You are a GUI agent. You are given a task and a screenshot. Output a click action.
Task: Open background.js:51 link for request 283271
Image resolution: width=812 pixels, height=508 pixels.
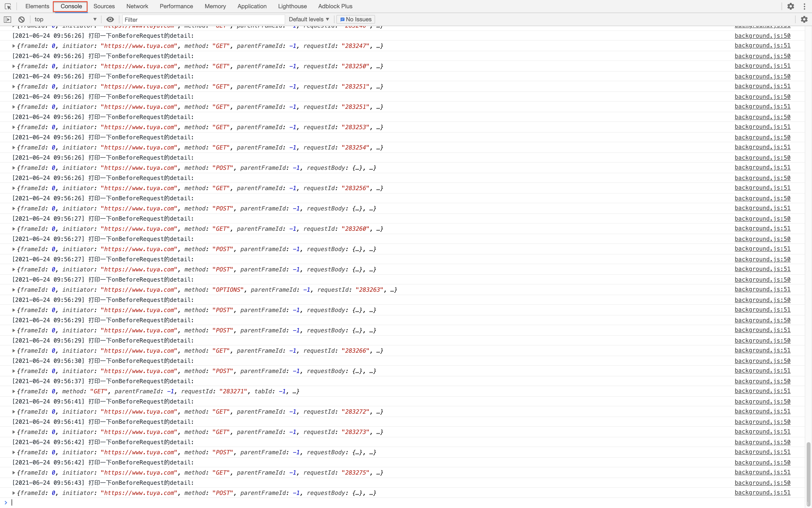tap(762, 391)
